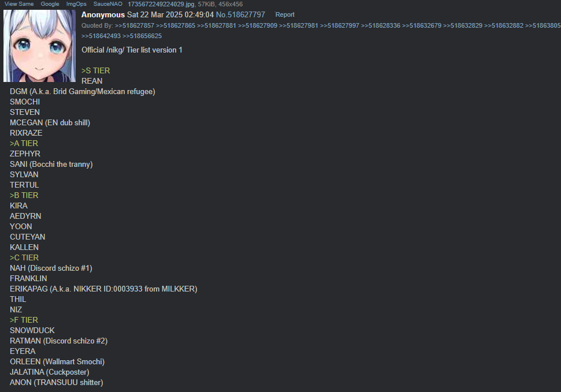This screenshot has width=561, height=392.
Task: Follow quote link >>518627881
Action: click(217, 26)
